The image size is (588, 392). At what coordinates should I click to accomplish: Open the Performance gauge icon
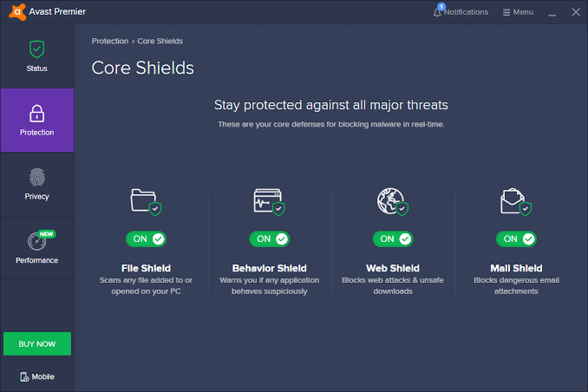click(36, 241)
